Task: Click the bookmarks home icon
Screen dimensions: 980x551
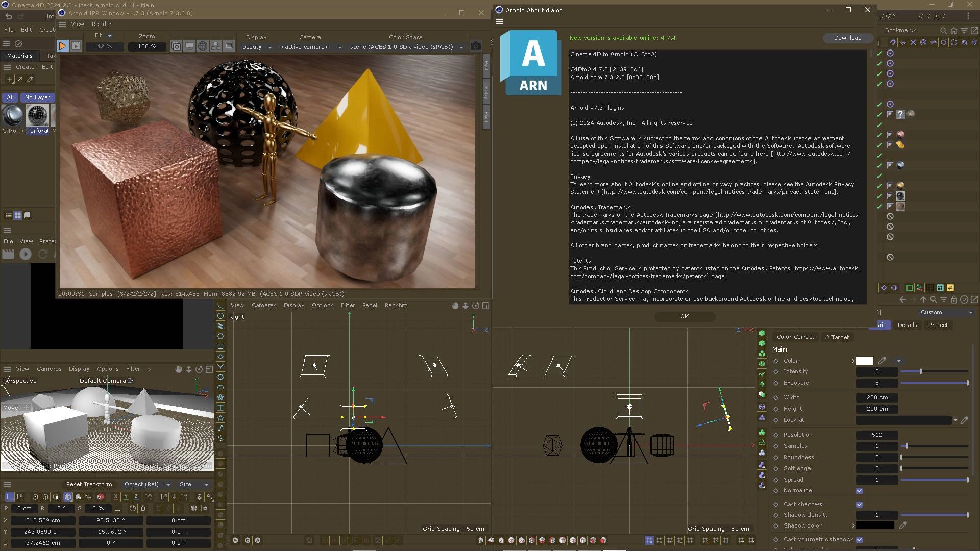Action: [x=953, y=31]
